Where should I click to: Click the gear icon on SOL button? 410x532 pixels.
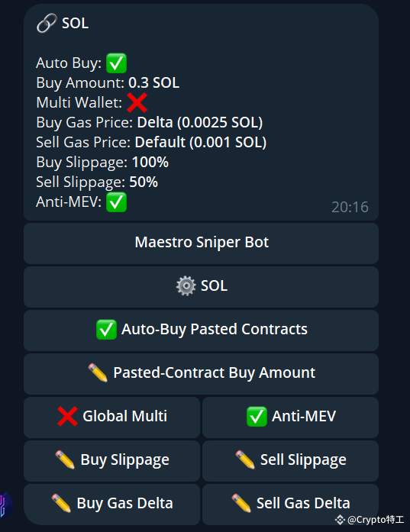(186, 285)
